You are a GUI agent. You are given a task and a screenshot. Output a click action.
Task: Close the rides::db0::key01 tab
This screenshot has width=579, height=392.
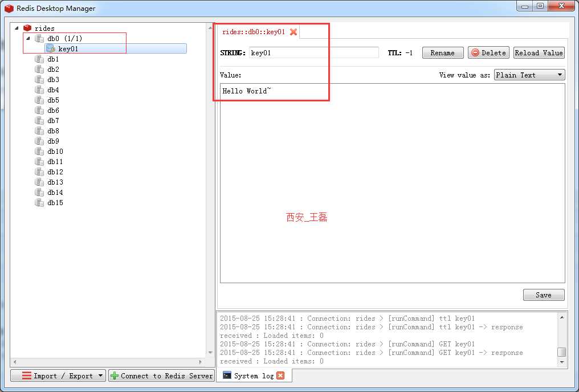293,32
